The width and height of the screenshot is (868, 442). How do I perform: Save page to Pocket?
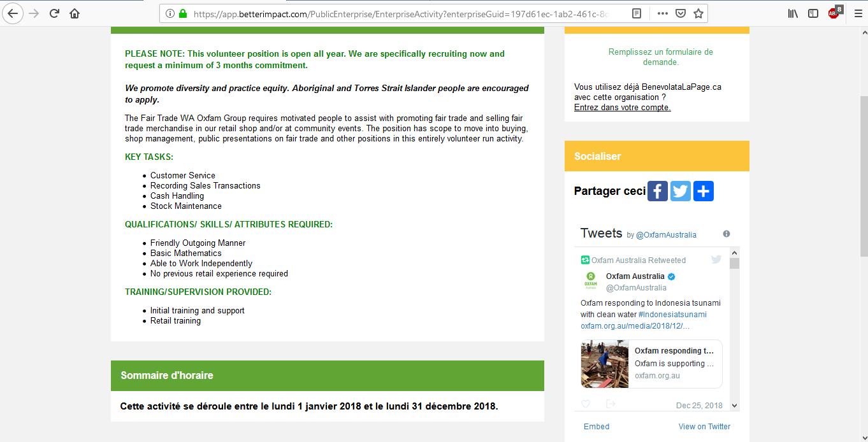pos(681,13)
